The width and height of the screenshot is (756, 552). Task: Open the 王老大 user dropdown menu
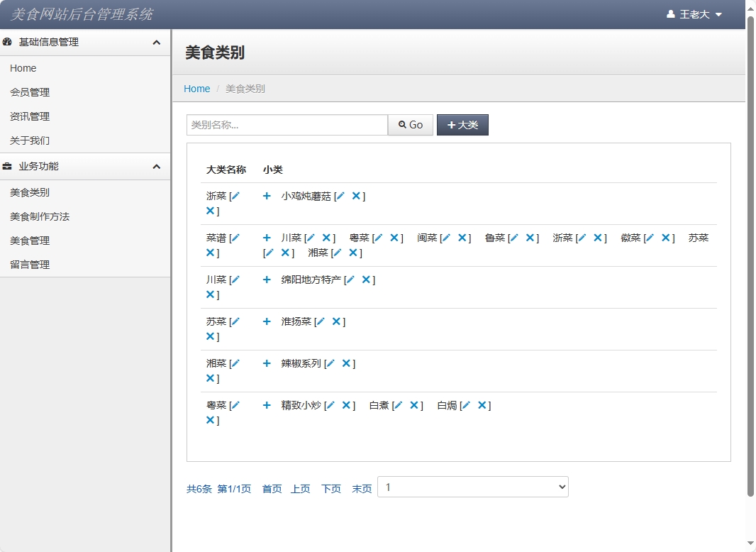pyautogui.click(x=694, y=14)
